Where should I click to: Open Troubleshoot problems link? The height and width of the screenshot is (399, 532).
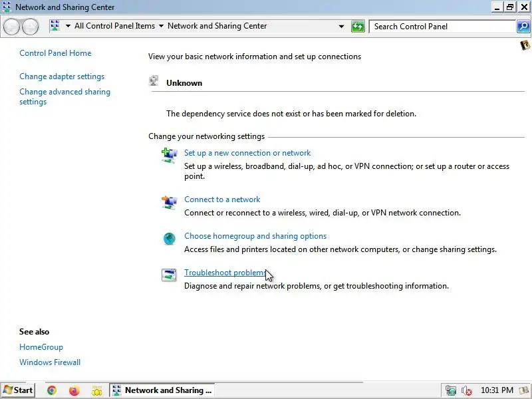[x=225, y=273]
